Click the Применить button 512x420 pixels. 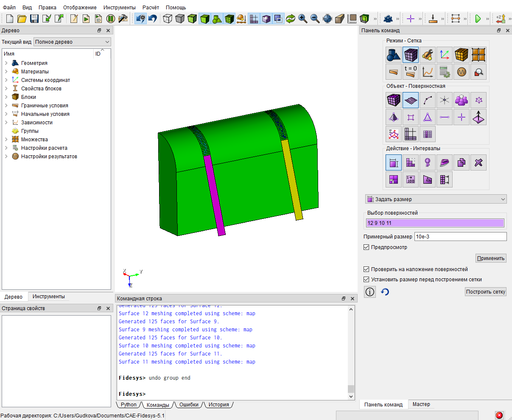pyautogui.click(x=491, y=258)
